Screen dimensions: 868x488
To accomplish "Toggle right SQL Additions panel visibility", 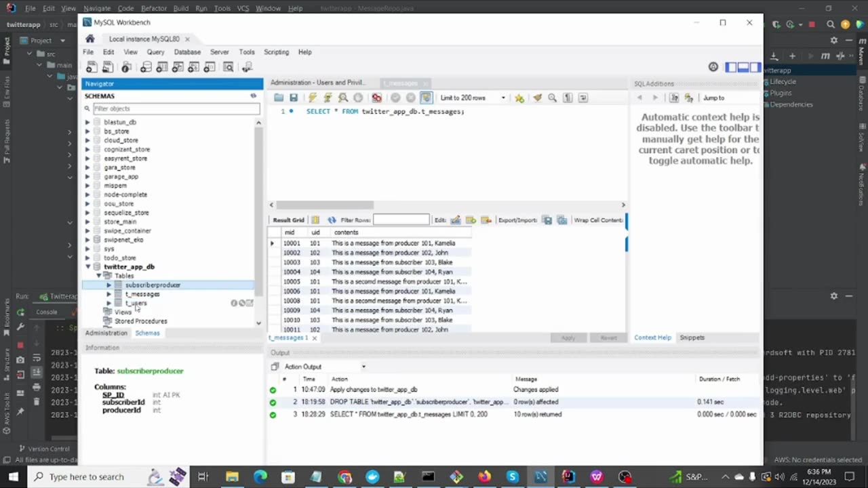I will pos(755,67).
